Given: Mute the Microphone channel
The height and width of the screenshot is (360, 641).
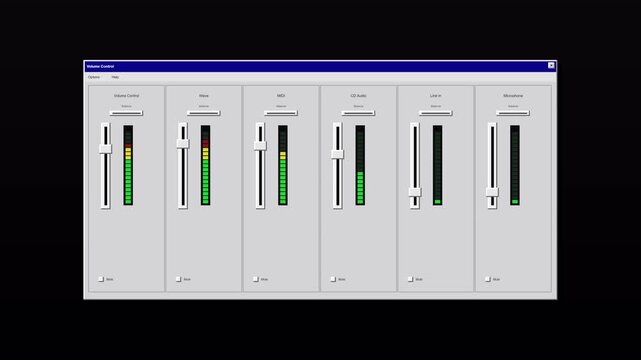Looking at the screenshot, I should point(487,279).
